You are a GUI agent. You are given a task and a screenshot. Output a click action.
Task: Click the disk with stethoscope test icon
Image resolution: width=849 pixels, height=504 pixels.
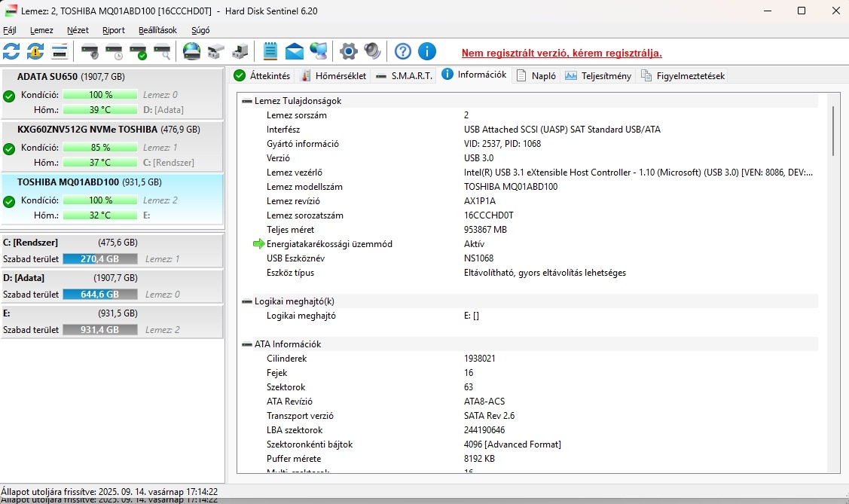(90, 51)
